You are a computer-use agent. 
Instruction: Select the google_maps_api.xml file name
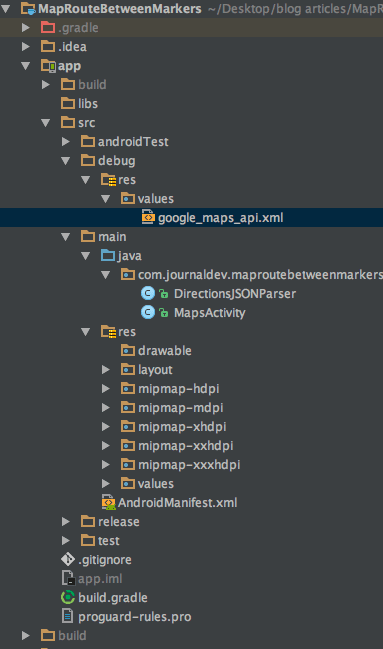221,218
